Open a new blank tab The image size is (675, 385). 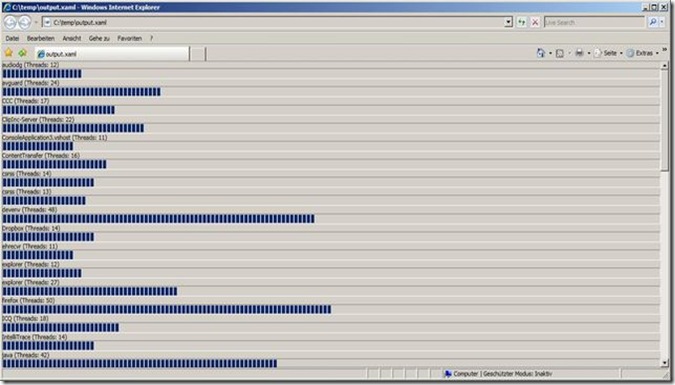198,54
